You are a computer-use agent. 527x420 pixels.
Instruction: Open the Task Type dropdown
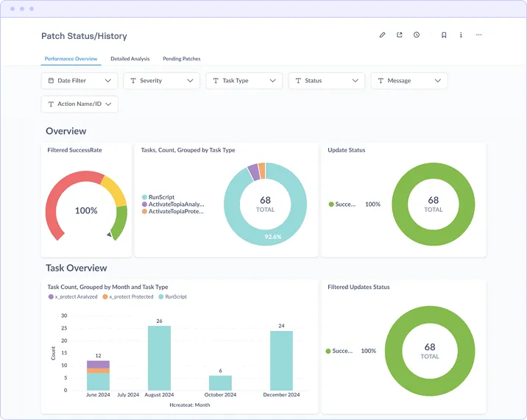pyautogui.click(x=244, y=81)
